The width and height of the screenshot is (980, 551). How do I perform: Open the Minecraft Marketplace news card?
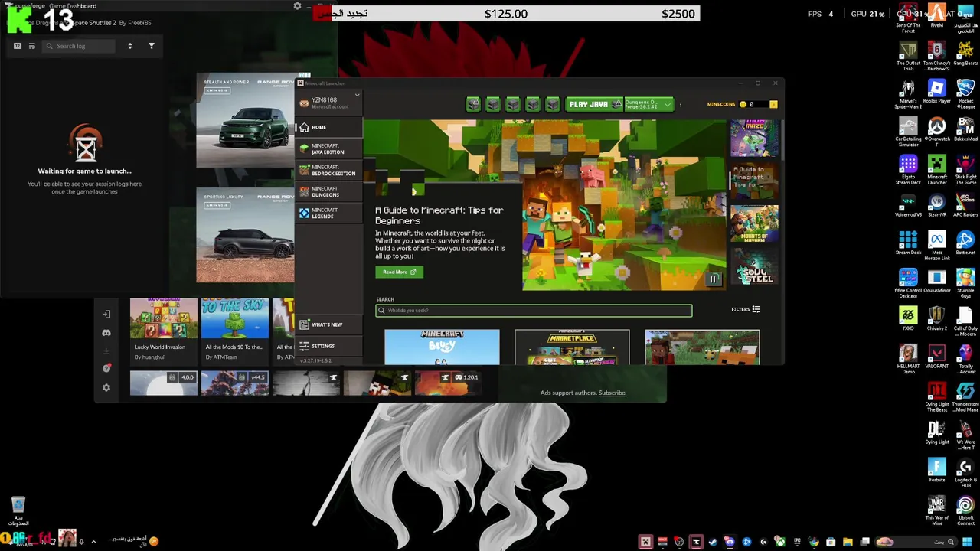pyautogui.click(x=572, y=347)
